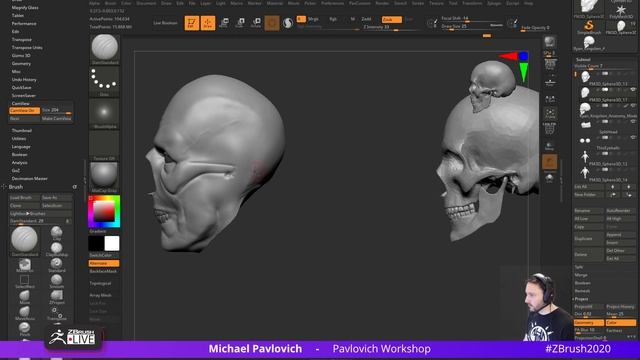Toggle the Floor grid icon on right shelf
The width and height of the screenshot is (640, 360).
[x=550, y=82]
